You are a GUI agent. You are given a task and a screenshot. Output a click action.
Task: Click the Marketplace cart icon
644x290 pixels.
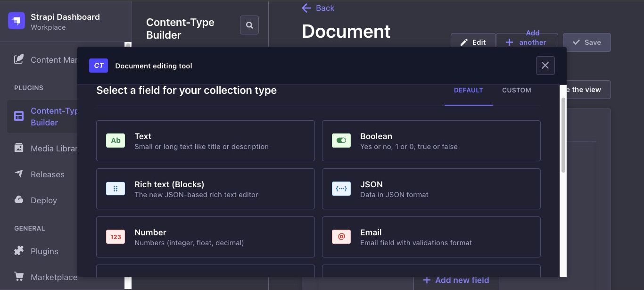pyautogui.click(x=19, y=277)
